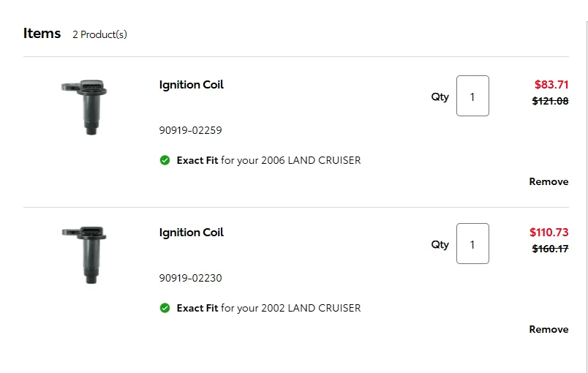This screenshot has width=588, height=373.
Task: Open the first Ignition Coil product title
Action: pyautogui.click(x=192, y=85)
